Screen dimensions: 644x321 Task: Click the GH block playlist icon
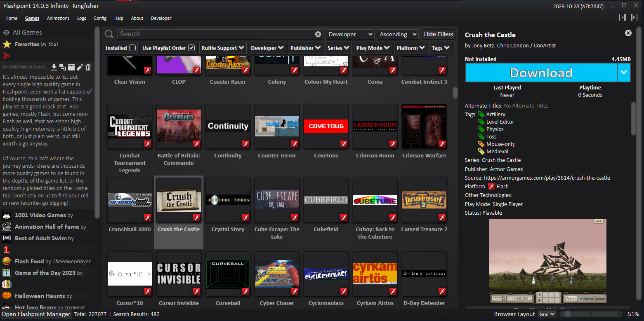coord(7,284)
